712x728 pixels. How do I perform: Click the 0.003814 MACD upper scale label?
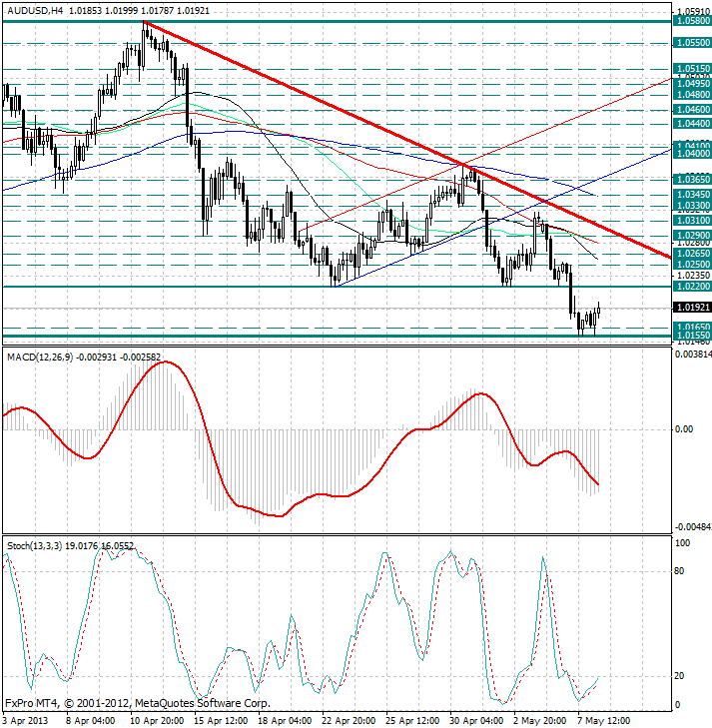(692, 355)
